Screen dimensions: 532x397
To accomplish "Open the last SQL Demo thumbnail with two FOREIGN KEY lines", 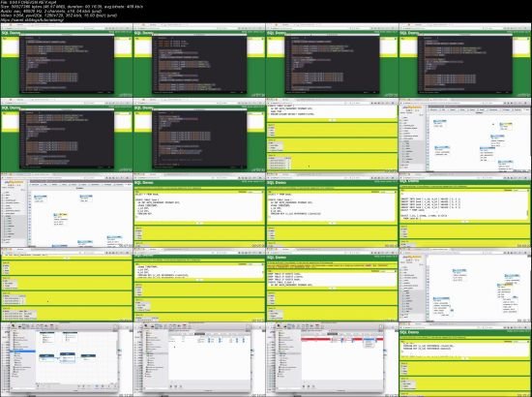I will click(465, 359).
